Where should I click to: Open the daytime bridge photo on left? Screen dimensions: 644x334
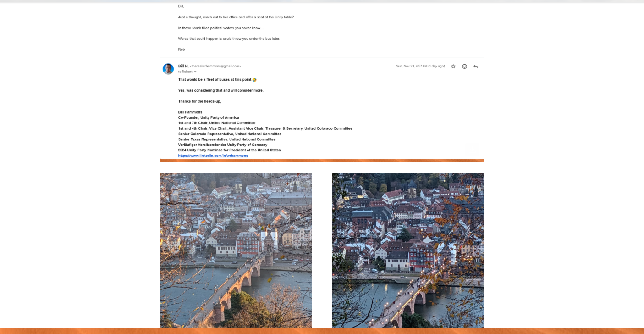click(236, 250)
